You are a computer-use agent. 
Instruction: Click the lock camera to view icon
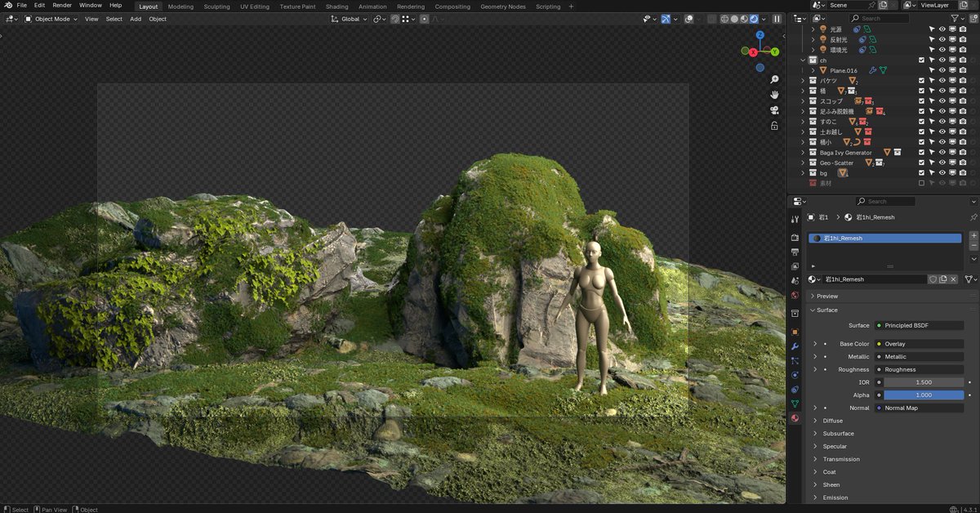click(774, 126)
